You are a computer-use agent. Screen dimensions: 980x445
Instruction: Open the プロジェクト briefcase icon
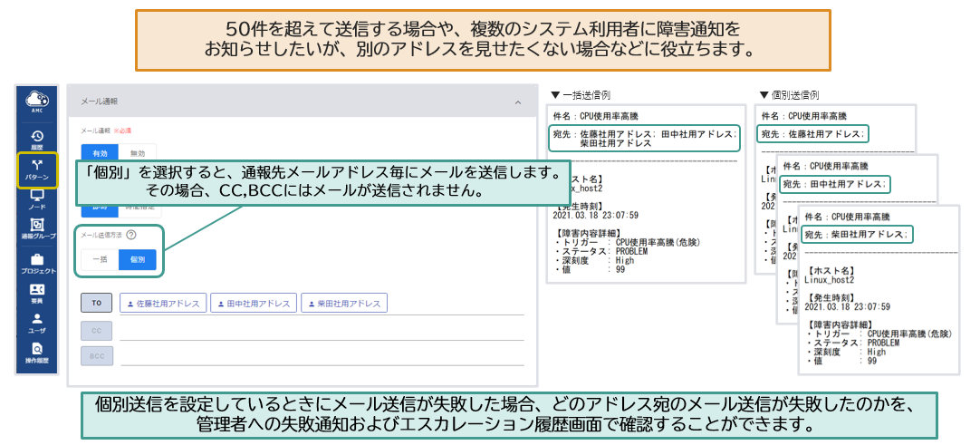coord(37,264)
